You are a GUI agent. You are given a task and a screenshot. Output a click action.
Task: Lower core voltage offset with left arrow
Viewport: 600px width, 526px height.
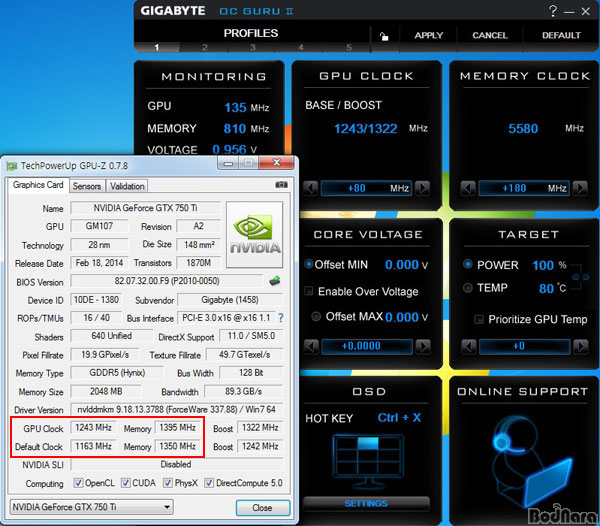(x=311, y=346)
